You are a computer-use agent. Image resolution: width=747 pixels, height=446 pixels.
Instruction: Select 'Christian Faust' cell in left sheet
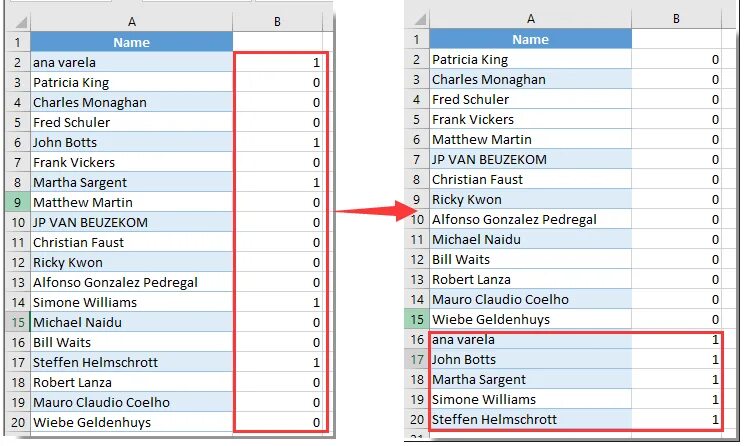(131, 242)
